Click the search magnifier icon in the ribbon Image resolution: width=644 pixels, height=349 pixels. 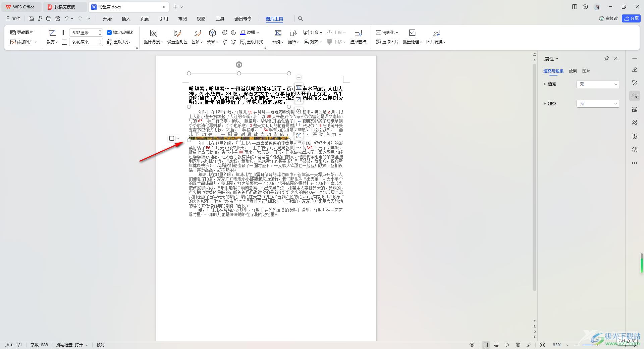(301, 19)
